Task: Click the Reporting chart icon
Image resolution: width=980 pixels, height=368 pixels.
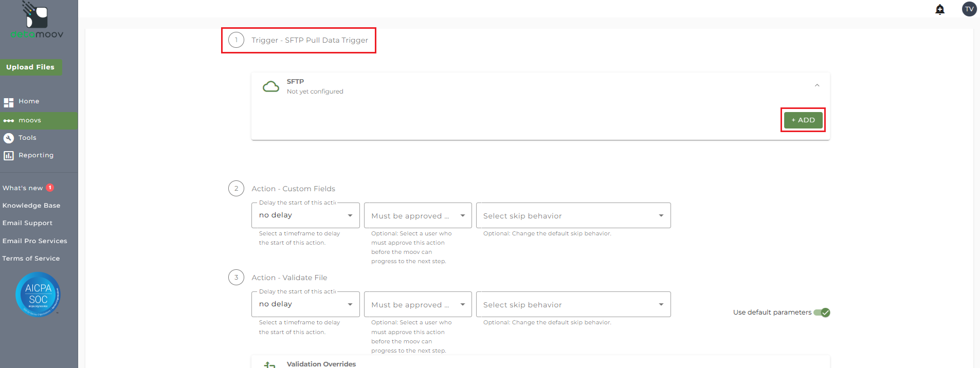Action: (9, 155)
